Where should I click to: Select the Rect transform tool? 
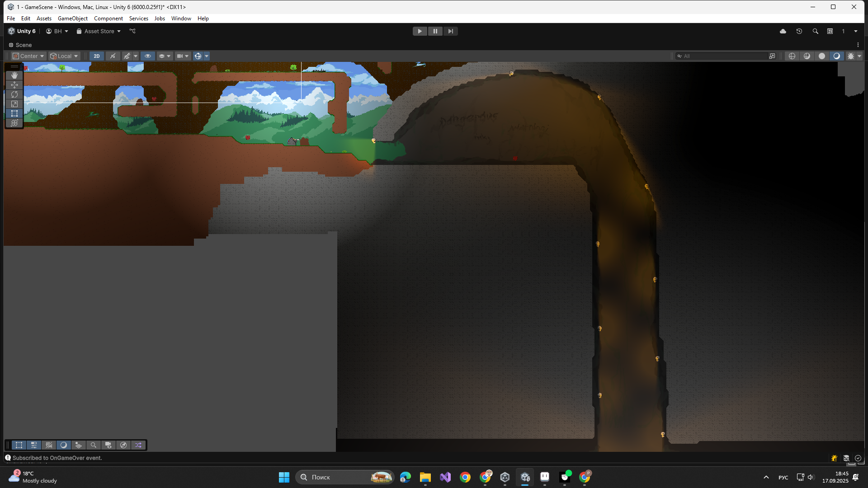click(14, 113)
